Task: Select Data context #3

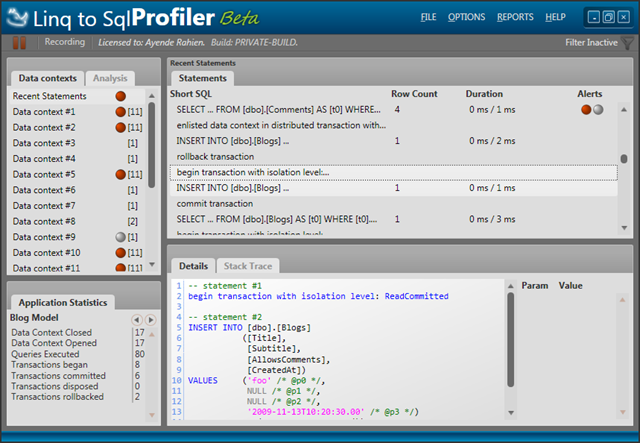Action: pyautogui.click(x=76, y=143)
